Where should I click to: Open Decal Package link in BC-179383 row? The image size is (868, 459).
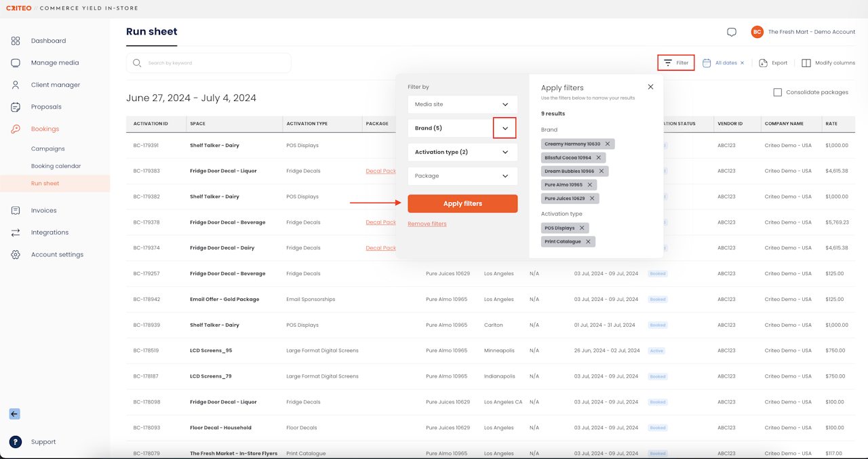coord(381,171)
